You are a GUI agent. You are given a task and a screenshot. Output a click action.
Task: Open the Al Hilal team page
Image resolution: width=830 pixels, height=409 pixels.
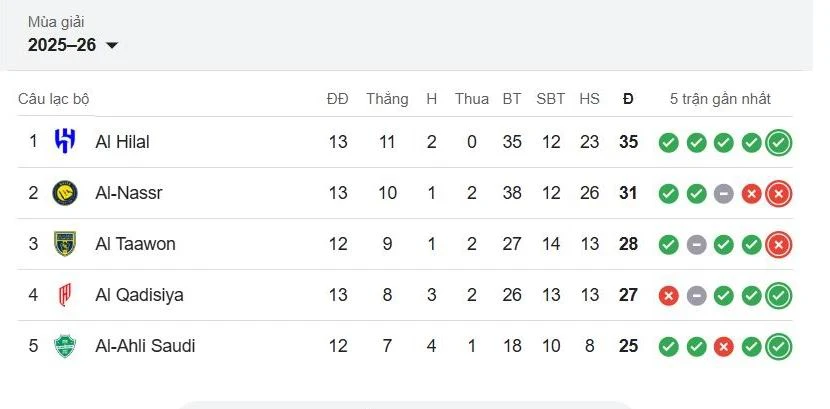click(122, 142)
